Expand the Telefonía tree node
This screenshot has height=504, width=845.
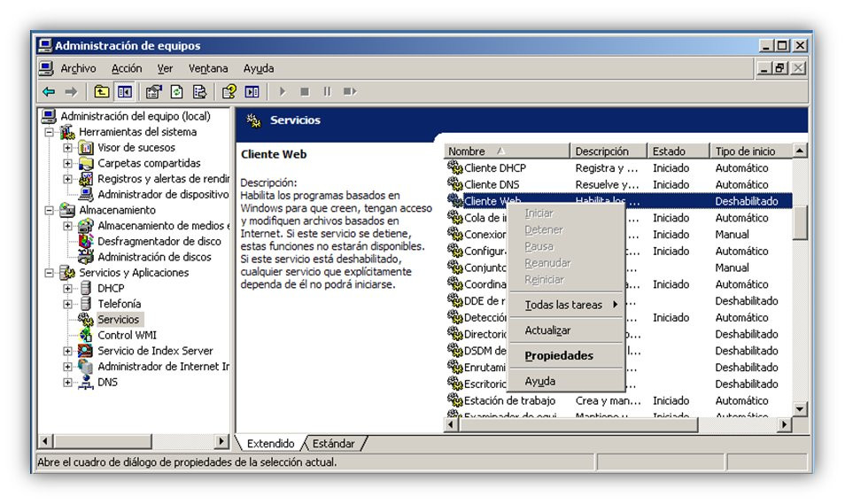point(67,304)
